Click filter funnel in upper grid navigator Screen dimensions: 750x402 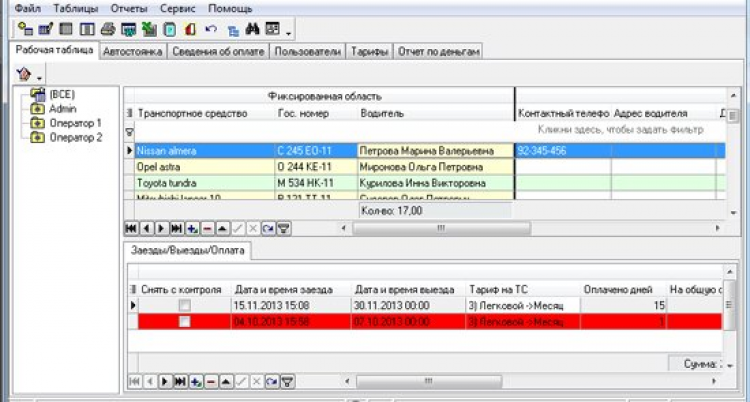click(284, 228)
